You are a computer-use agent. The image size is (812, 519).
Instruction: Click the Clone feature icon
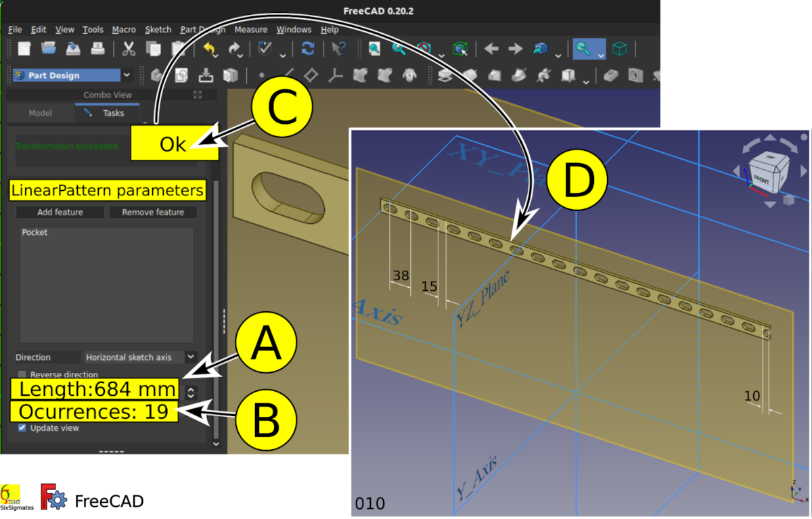tap(409, 75)
